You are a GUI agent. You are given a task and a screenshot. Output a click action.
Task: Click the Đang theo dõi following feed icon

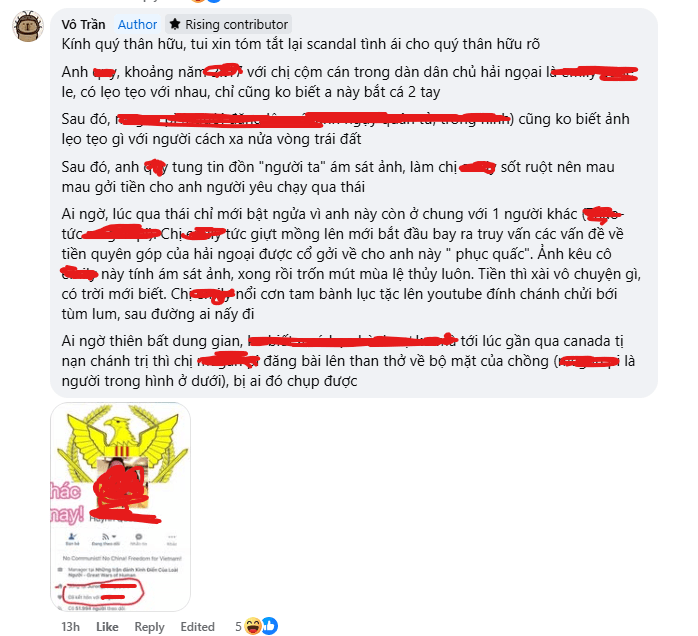coord(105,537)
